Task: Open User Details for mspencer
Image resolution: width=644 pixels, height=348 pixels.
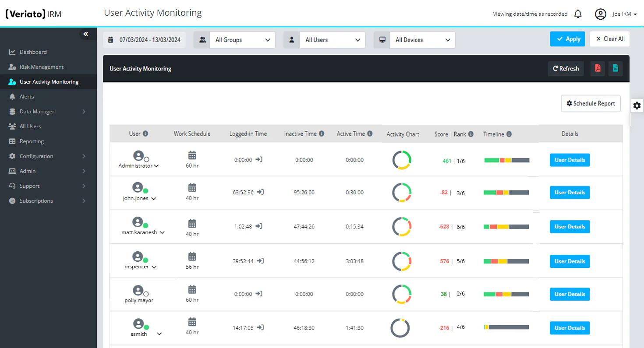Action: (x=570, y=261)
